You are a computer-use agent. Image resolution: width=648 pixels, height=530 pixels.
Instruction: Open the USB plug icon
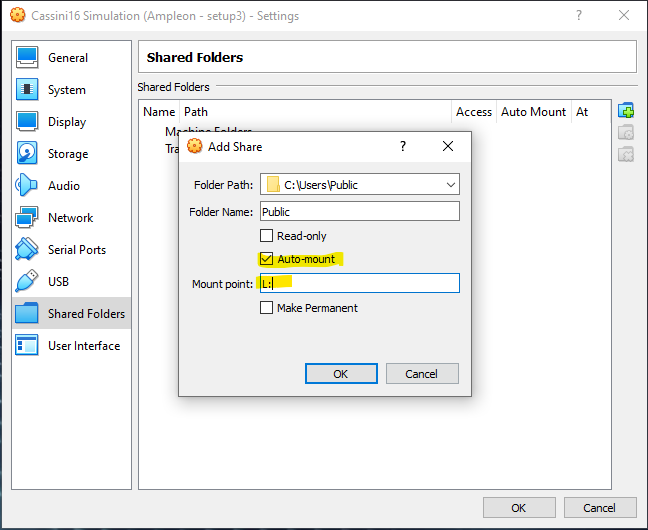[x=27, y=281]
